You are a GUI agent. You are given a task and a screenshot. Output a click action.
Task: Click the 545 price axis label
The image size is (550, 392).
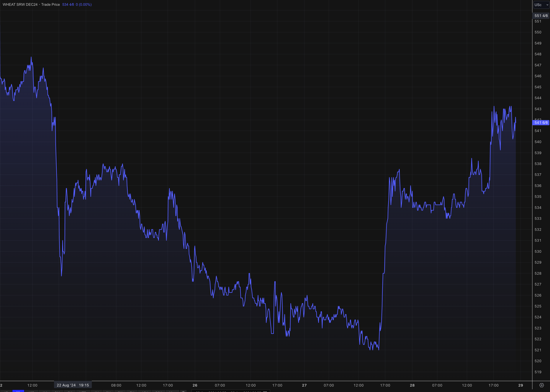[x=538, y=87]
